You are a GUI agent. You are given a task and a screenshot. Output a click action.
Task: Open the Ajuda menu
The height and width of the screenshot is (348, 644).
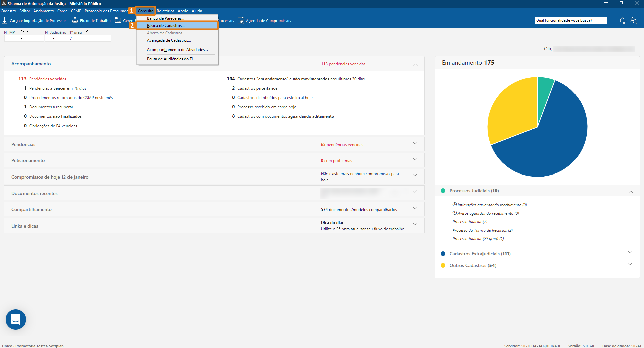click(197, 11)
